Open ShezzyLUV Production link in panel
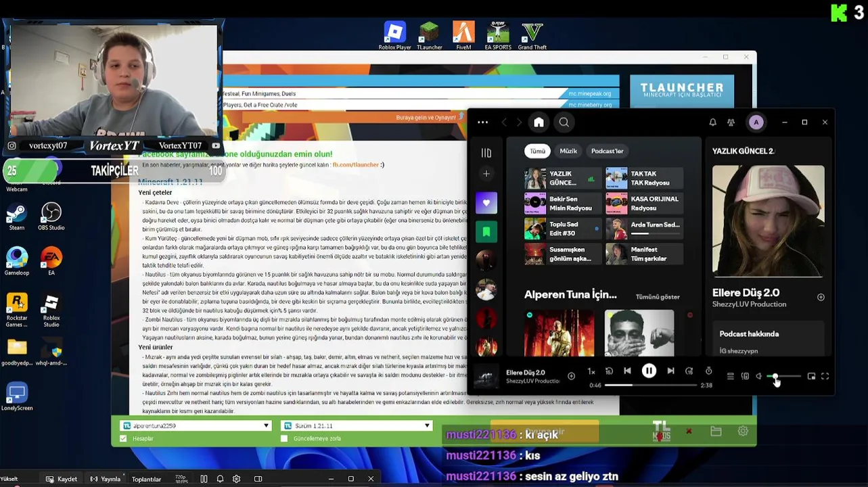The image size is (868, 487). point(749,304)
